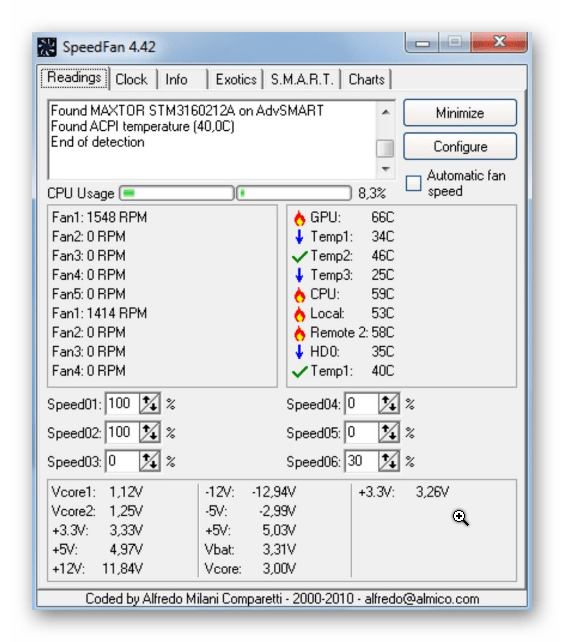The height and width of the screenshot is (642, 564).
Task: Adjust the Speed03 spinner arrows
Action: (x=149, y=461)
